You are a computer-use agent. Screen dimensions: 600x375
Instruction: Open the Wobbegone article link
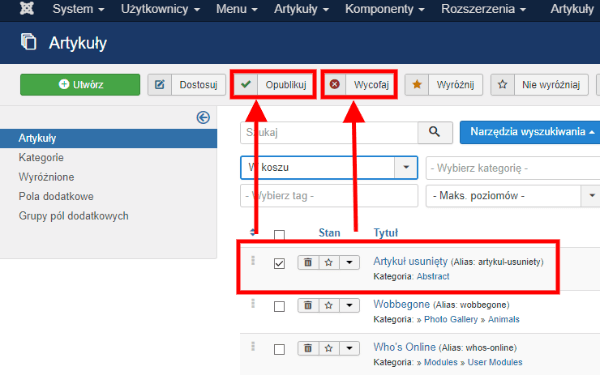pyautogui.click(x=401, y=304)
